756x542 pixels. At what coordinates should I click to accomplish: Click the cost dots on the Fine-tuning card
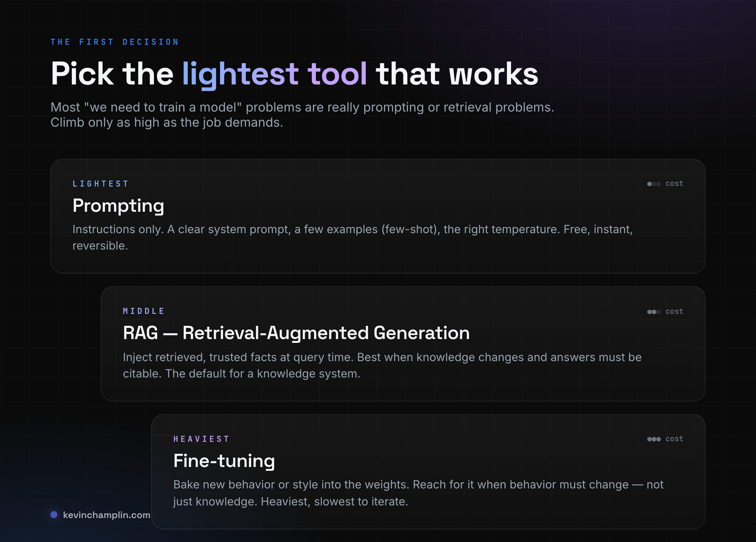point(654,439)
